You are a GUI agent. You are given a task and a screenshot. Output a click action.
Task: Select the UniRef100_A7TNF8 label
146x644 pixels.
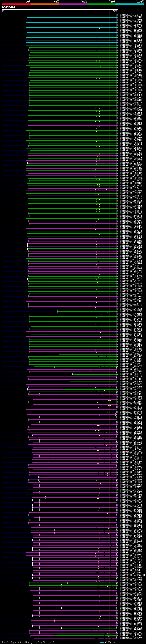(131, 248)
